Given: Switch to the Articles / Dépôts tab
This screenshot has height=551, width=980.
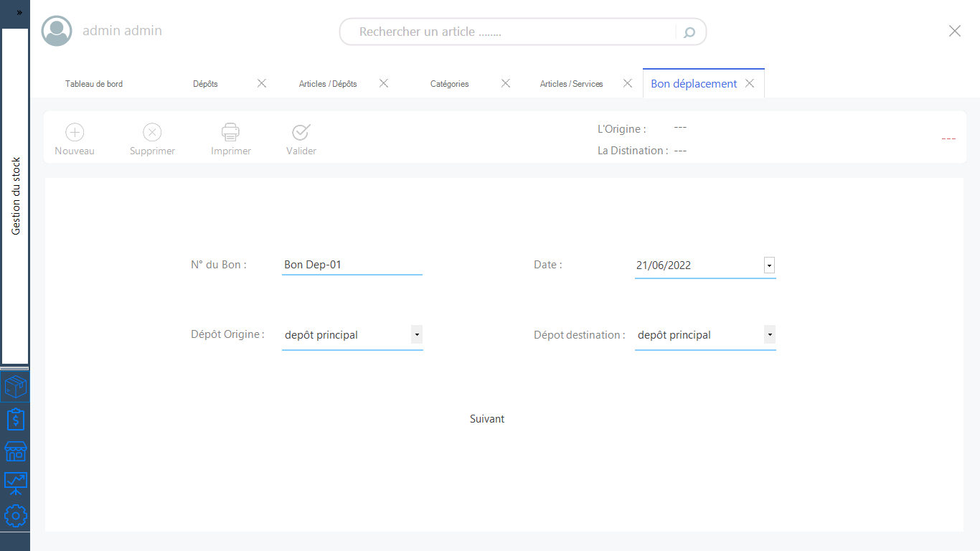Looking at the screenshot, I should point(328,84).
